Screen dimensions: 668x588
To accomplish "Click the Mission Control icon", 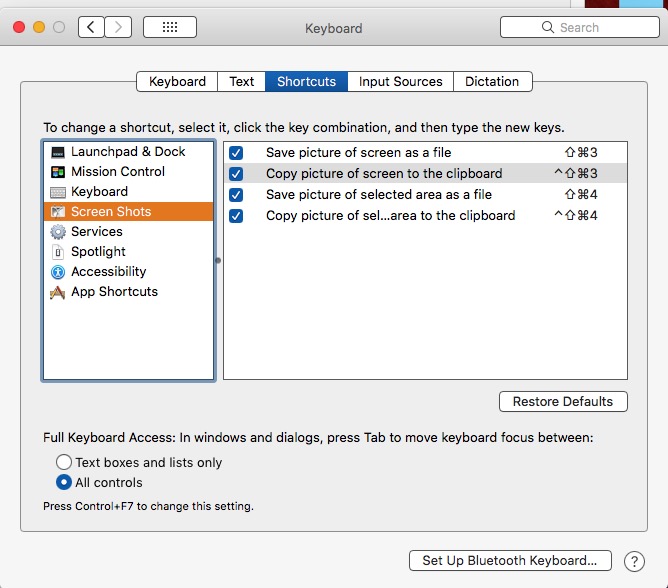I will coord(58,172).
